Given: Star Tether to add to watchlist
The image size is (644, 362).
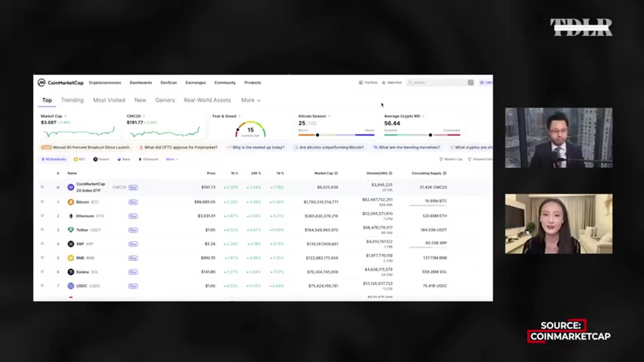Looking at the screenshot, I should click(42, 230).
